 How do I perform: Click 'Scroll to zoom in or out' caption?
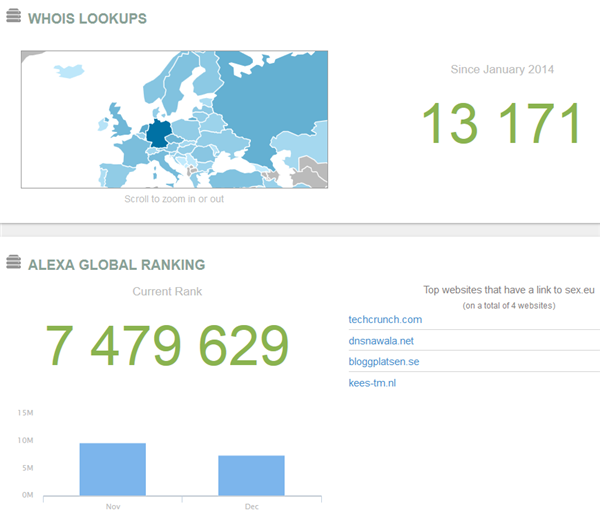click(174, 199)
